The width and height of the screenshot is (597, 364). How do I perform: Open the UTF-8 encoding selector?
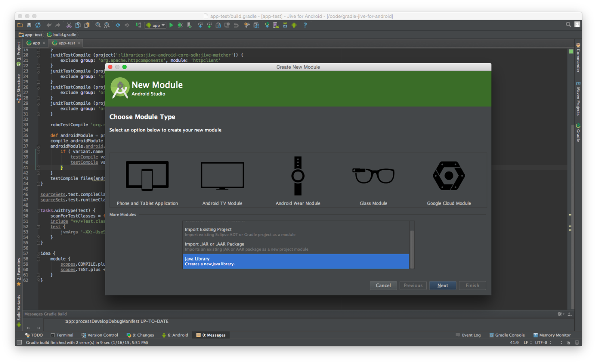pyautogui.click(x=541, y=342)
